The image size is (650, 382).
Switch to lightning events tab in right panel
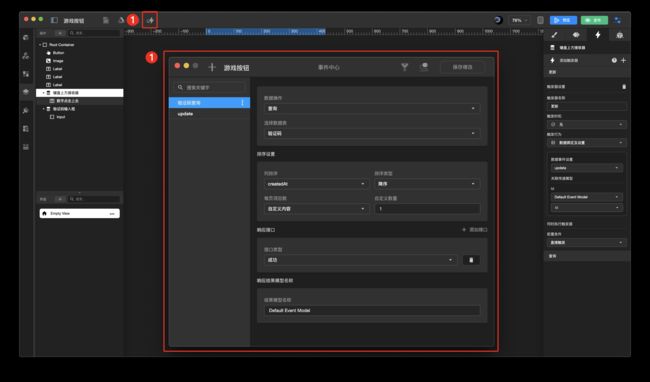click(597, 35)
